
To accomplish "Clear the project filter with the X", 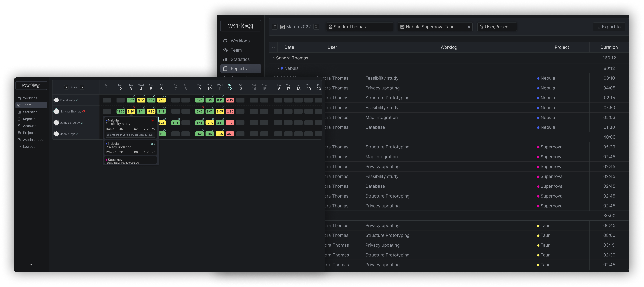I will (x=469, y=27).
